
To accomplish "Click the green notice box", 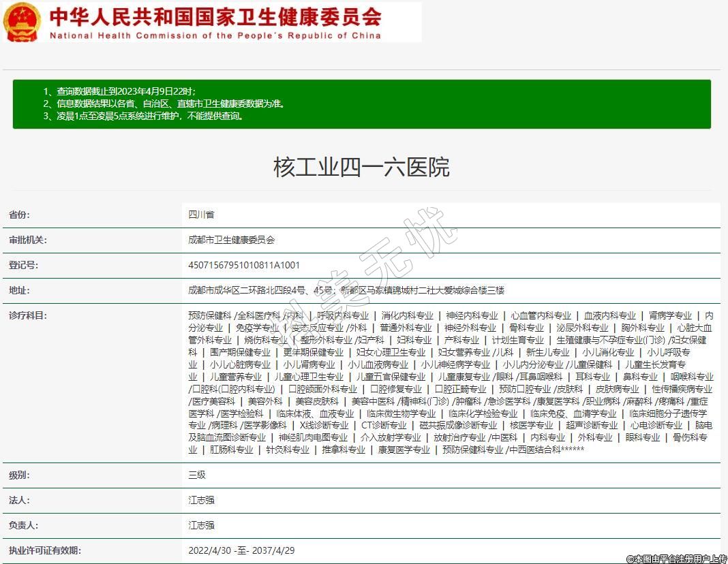I will click(361, 104).
